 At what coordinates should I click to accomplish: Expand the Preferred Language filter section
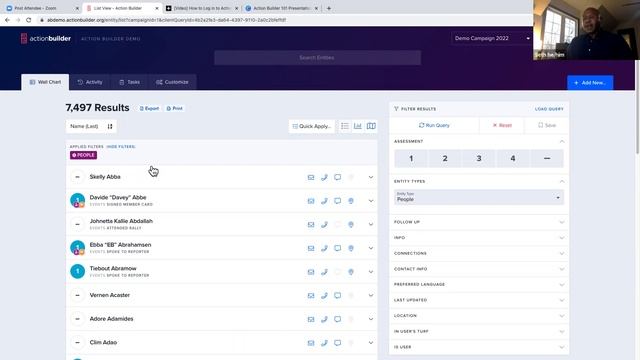pos(479,284)
